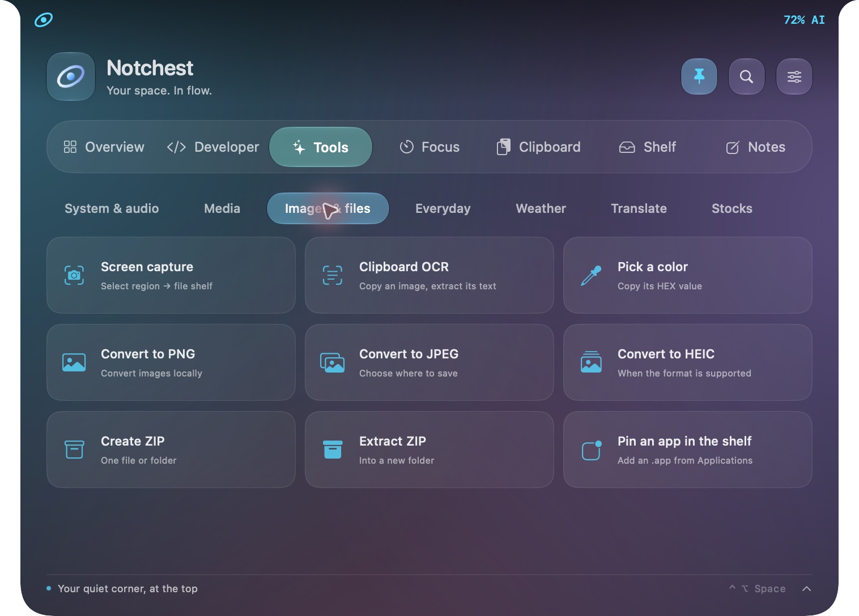Click the pin window icon button
The image size is (859, 616).
pos(699,76)
